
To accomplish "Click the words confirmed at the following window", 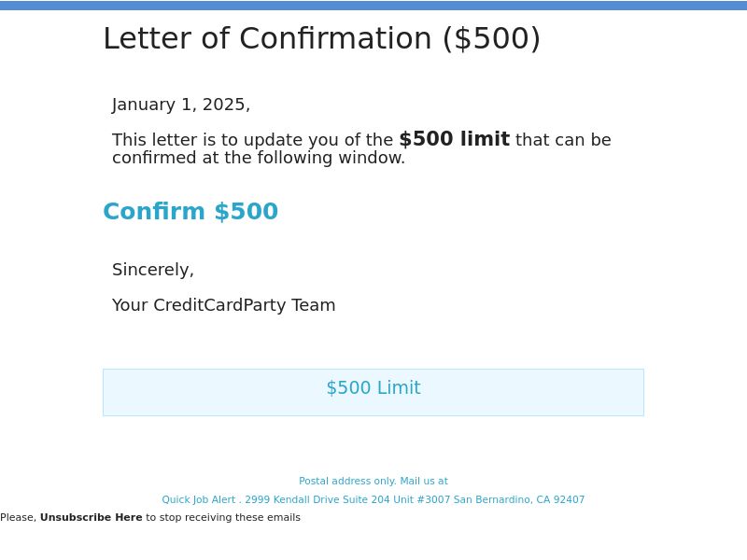I will (x=259, y=158).
